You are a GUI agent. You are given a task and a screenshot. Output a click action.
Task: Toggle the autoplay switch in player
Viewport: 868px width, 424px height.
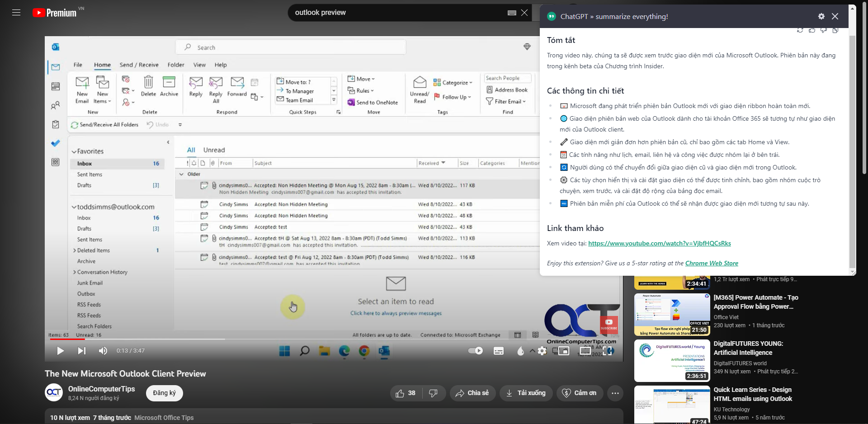click(x=475, y=351)
